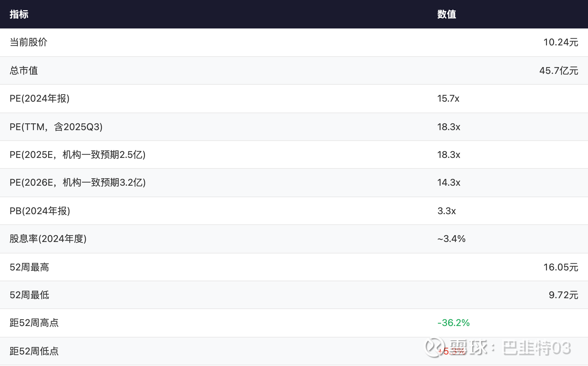Click the ~3.4% dividend yield value
Image resolution: width=588 pixels, height=366 pixels.
(451, 239)
